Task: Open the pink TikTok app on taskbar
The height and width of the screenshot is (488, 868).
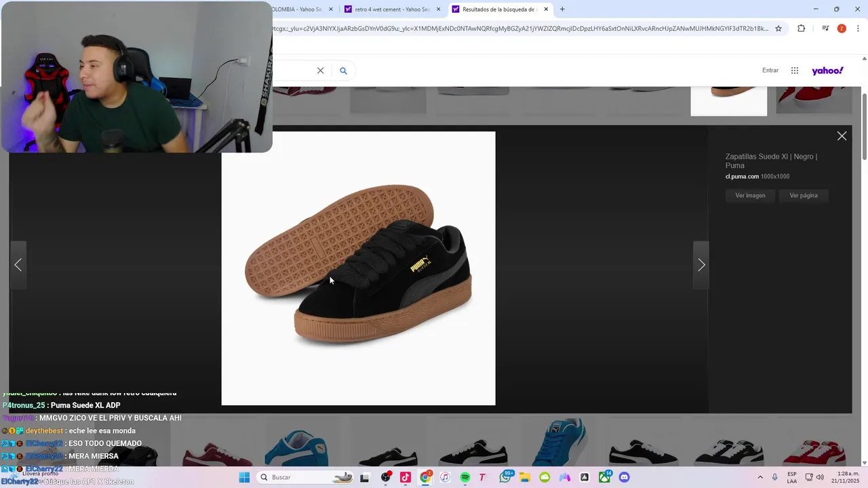Action: pyautogui.click(x=406, y=477)
